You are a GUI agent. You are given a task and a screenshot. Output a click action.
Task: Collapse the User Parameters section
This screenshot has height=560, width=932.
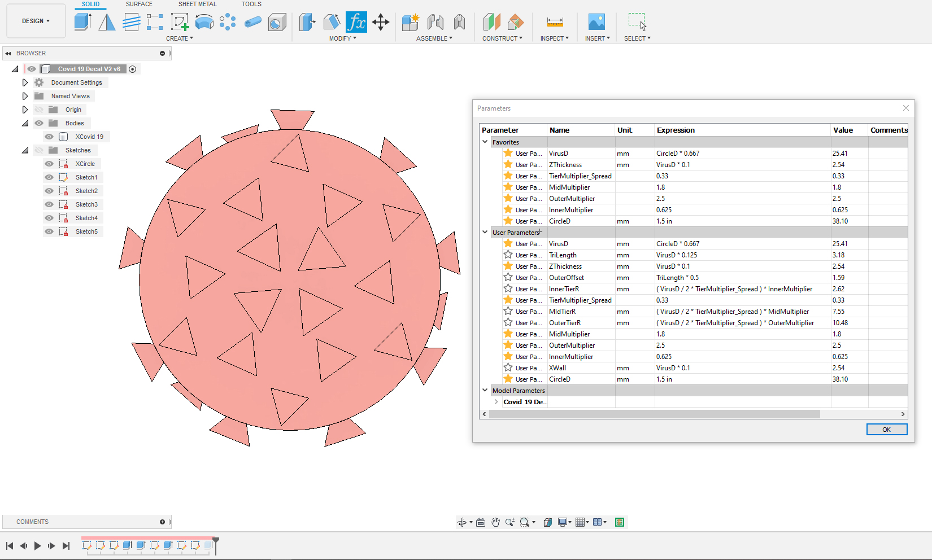pos(485,232)
